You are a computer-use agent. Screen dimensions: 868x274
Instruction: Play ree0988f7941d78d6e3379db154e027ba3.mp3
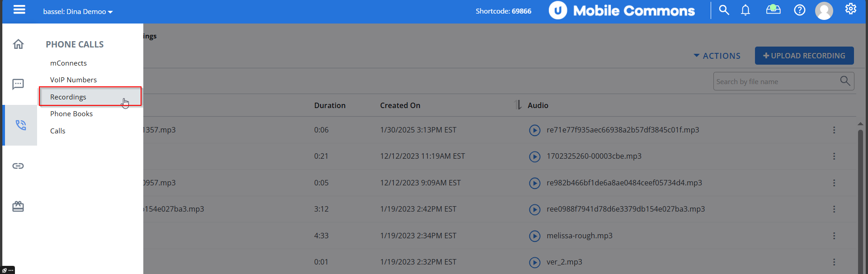[534, 209]
